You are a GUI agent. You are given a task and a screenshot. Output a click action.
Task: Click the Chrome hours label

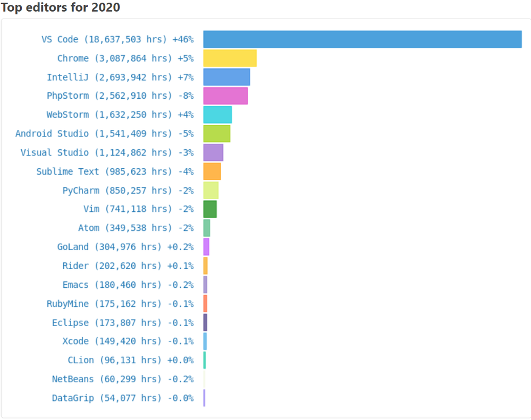click(x=125, y=58)
